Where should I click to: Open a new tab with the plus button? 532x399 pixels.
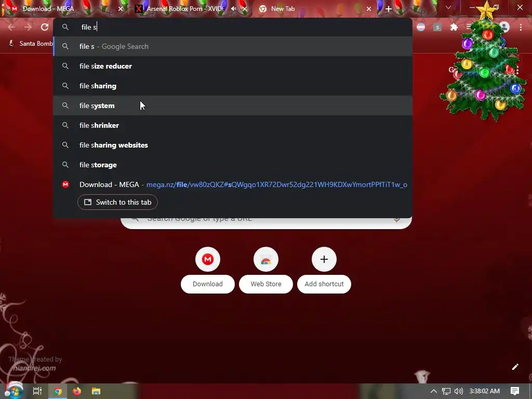pos(389,9)
